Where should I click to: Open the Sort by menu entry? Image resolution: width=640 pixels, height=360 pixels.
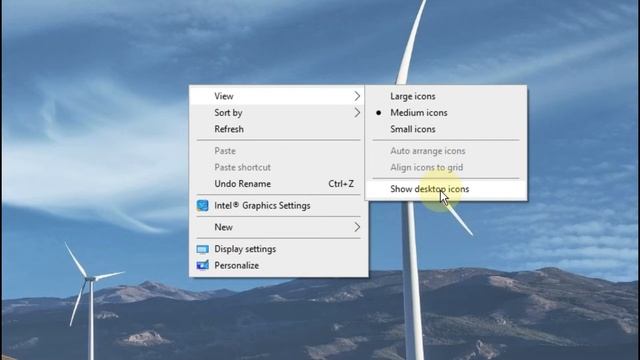278,113
